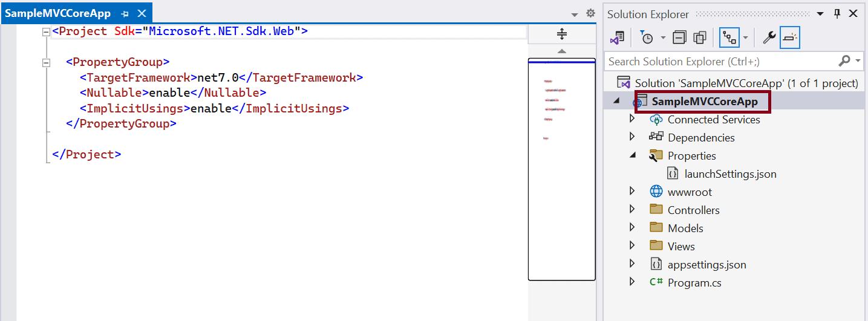Expand Dependencies node

(632, 137)
